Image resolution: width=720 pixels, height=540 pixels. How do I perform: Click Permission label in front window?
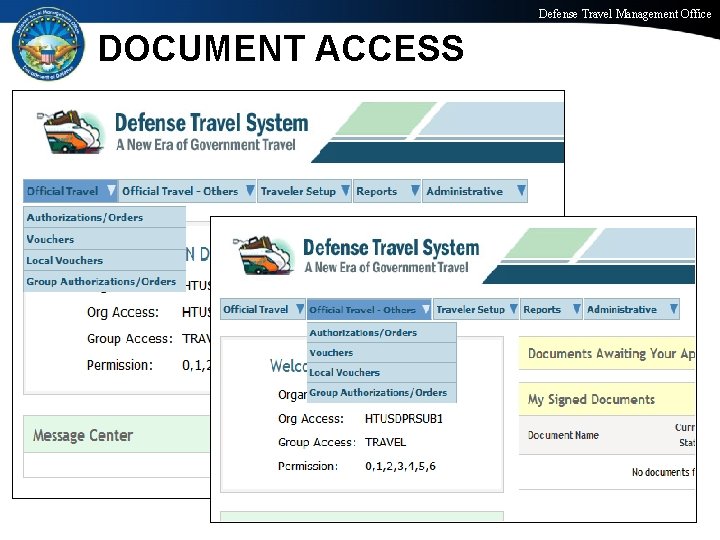click(x=308, y=466)
